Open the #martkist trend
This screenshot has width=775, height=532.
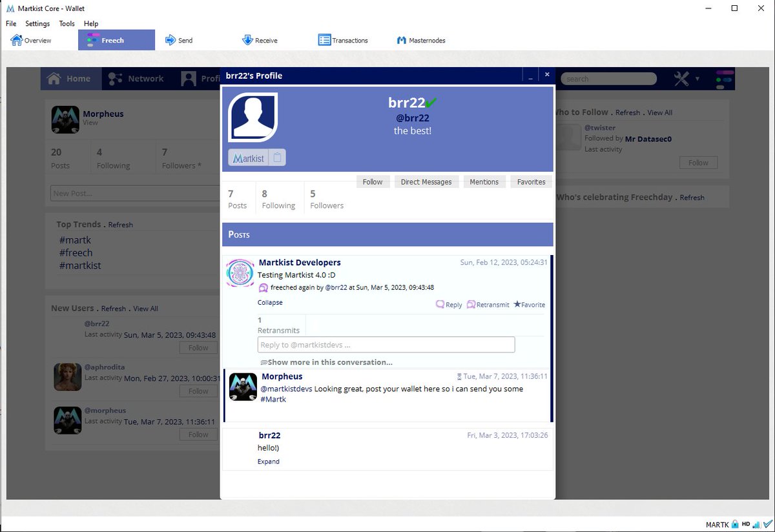(x=80, y=265)
